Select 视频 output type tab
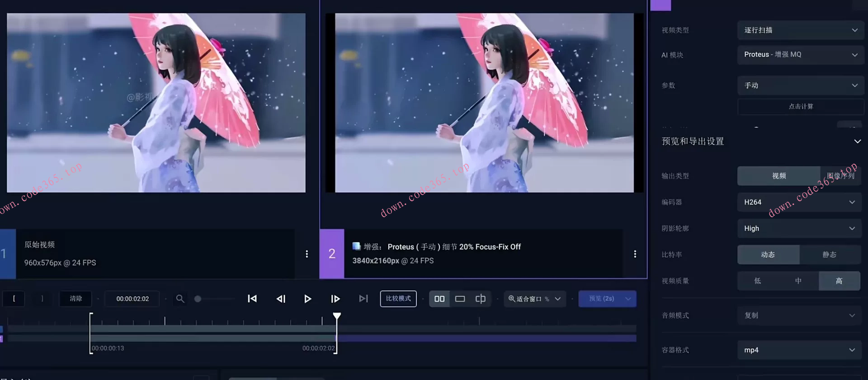The width and height of the screenshot is (868, 380). click(x=778, y=176)
